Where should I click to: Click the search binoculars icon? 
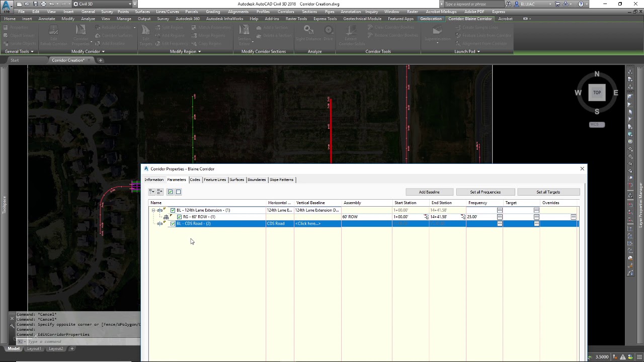click(x=509, y=4)
